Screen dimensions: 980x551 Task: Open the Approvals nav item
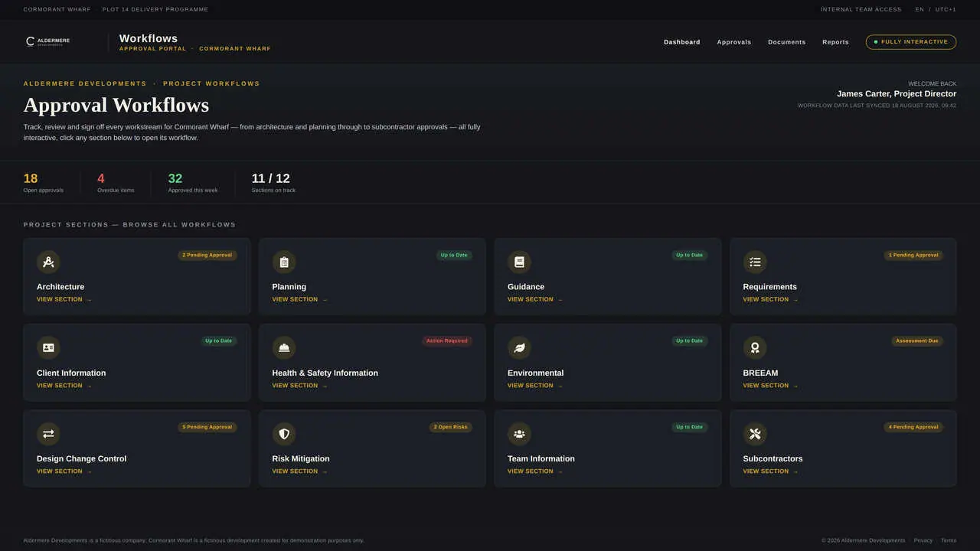point(734,42)
